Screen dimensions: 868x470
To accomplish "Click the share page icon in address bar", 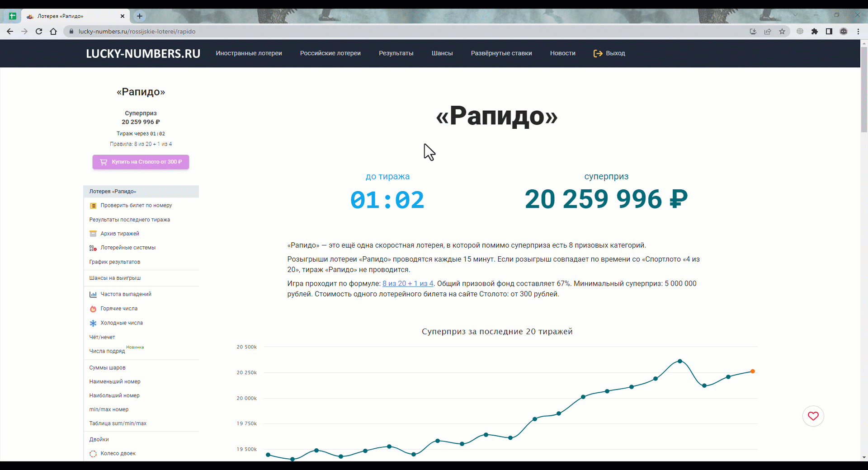I will 768,32.
